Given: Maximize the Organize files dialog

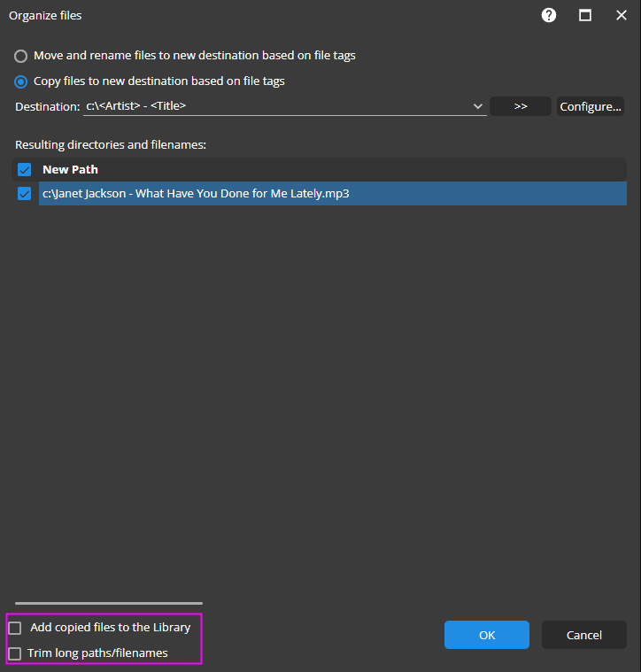Looking at the screenshot, I should pyautogui.click(x=585, y=15).
